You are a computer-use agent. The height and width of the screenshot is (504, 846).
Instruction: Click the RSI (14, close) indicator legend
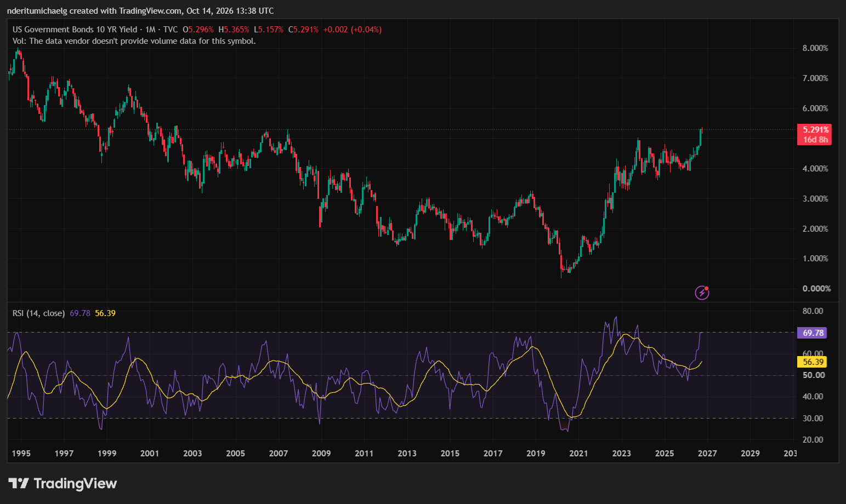tap(38, 313)
